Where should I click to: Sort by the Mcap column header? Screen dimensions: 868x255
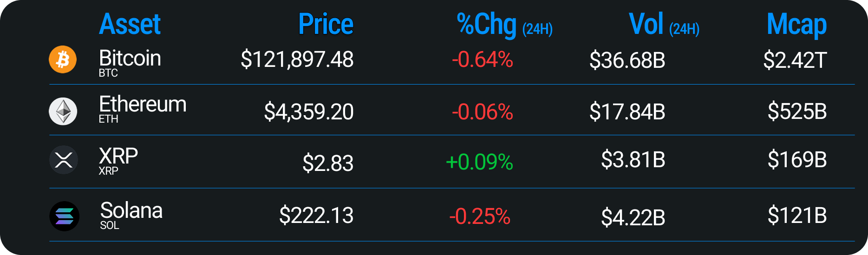coord(796,25)
